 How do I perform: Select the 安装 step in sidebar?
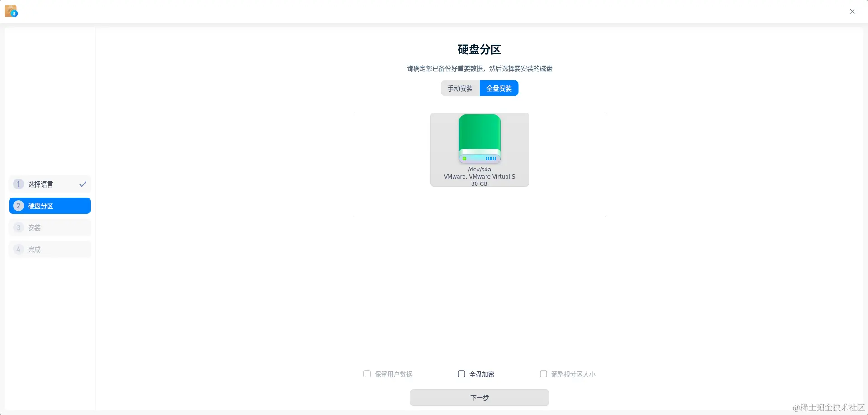tap(50, 227)
